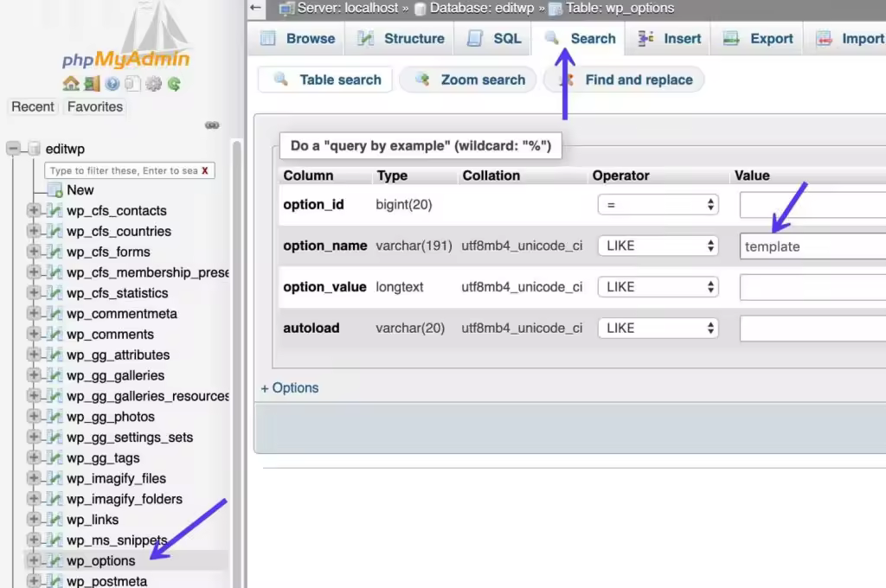Switch to the Browse tab

point(297,38)
